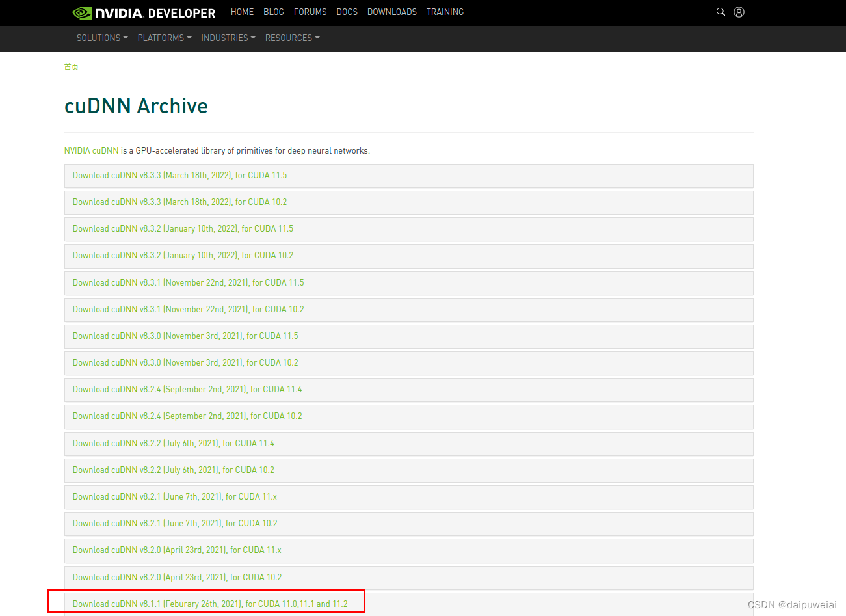The height and width of the screenshot is (616, 846).
Task: Expand cuDNN v8.3.2 for CUDA 11.5
Action: pos(409,229)
